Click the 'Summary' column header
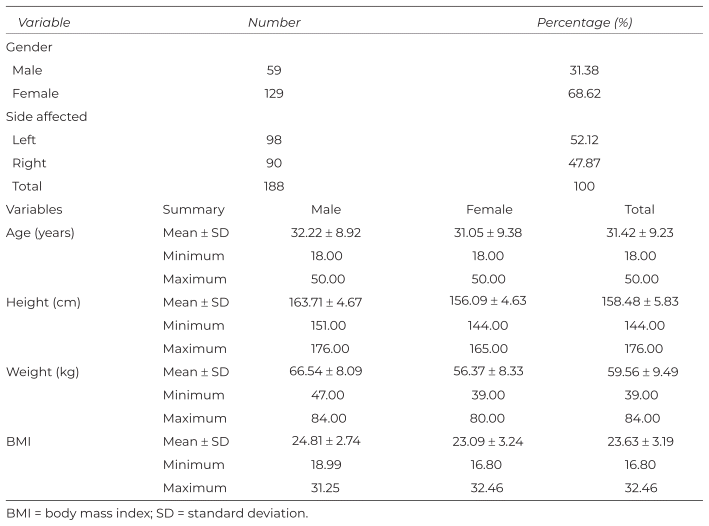The height and width of the screenshot is (526, 709). coord(194,210)
